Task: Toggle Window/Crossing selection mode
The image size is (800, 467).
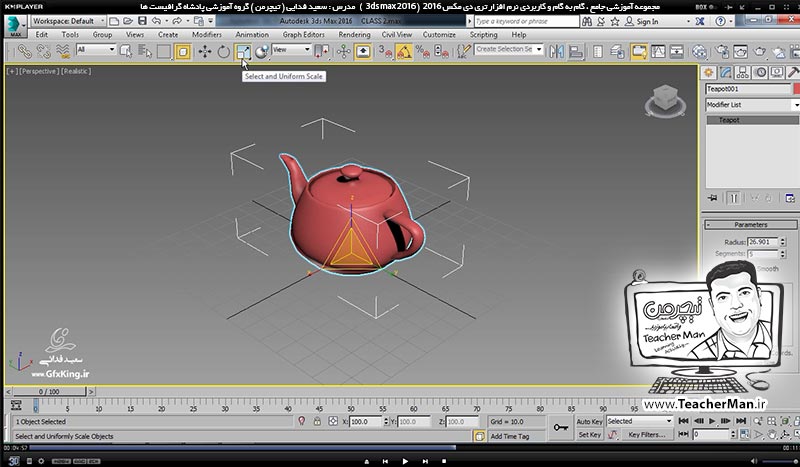Action: [183, 51]
